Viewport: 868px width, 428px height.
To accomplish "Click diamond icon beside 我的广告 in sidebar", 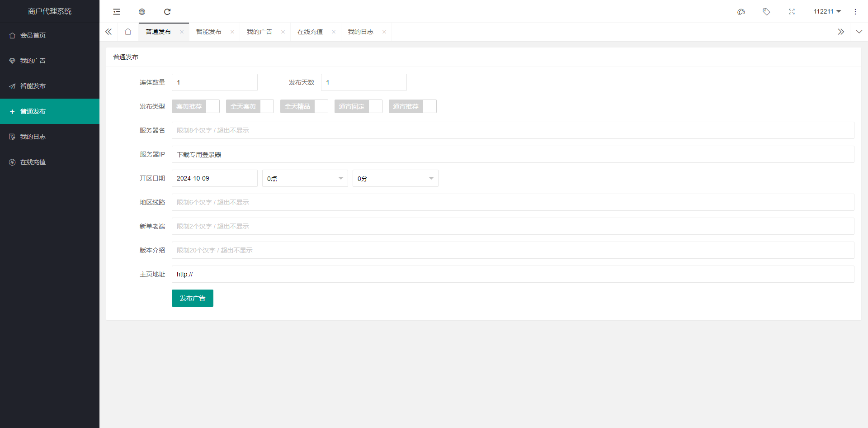I will [12, 61].
